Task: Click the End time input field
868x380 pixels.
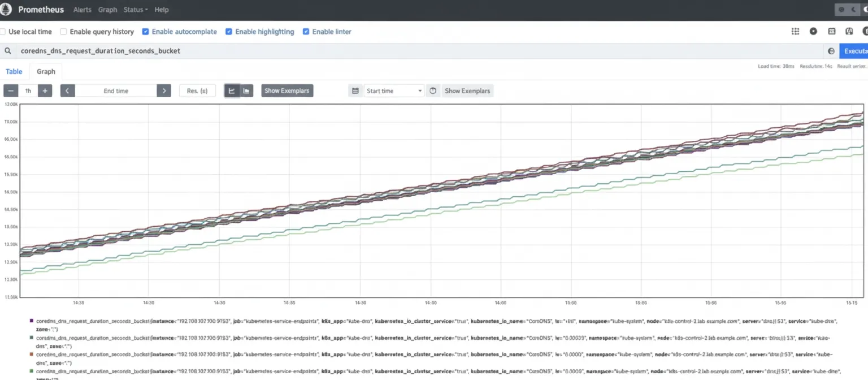Action: pos(116,90)
